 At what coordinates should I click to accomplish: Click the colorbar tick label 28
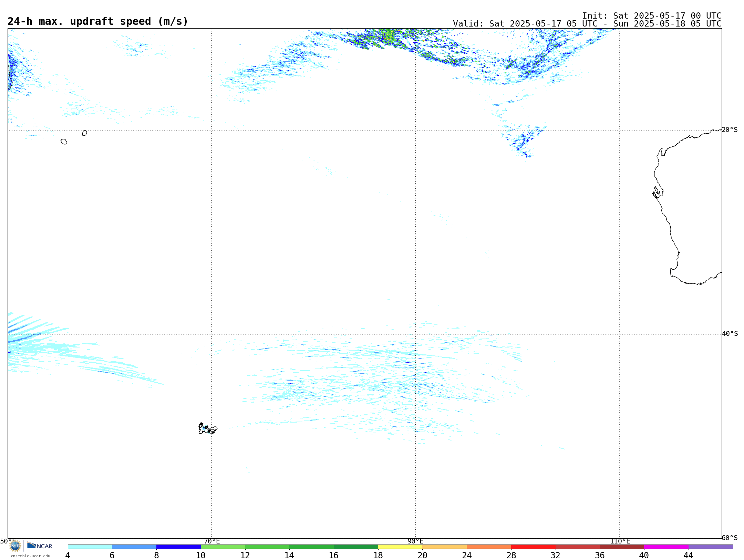(511, 556)
